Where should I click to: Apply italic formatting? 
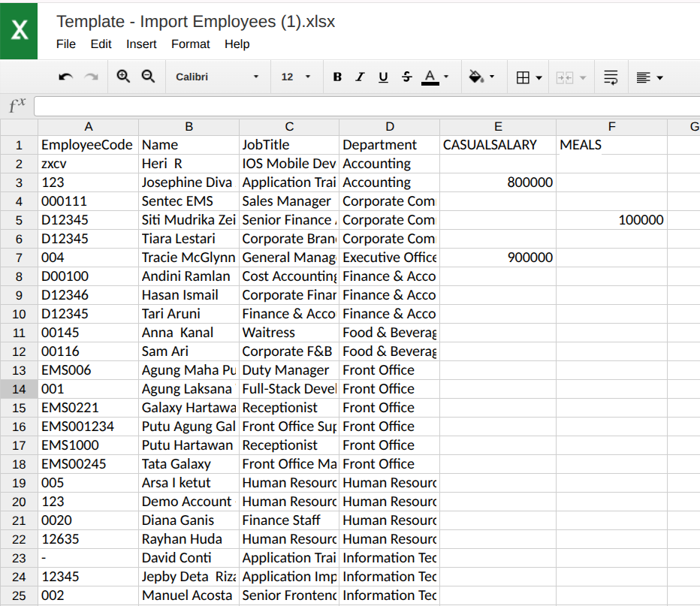click(360, 77)
